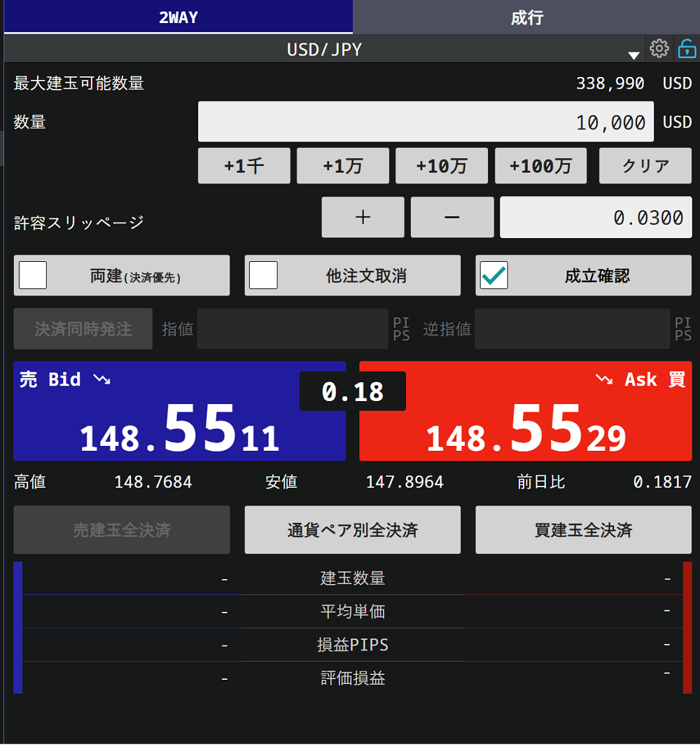Uncheck the 成立確認 confirmation checkbox
The width and height of the screenshot is (700, 747).
pyautogui.click(x=494, y=275)
